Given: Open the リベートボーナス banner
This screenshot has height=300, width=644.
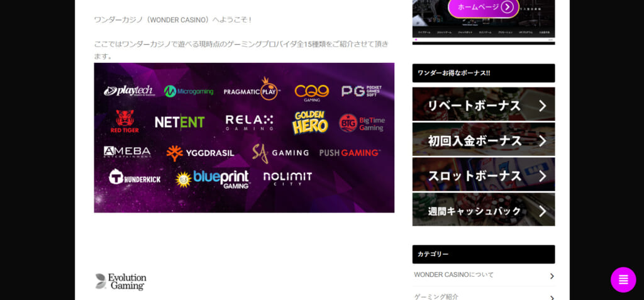Looking at the screenshot, I should 484,104.
